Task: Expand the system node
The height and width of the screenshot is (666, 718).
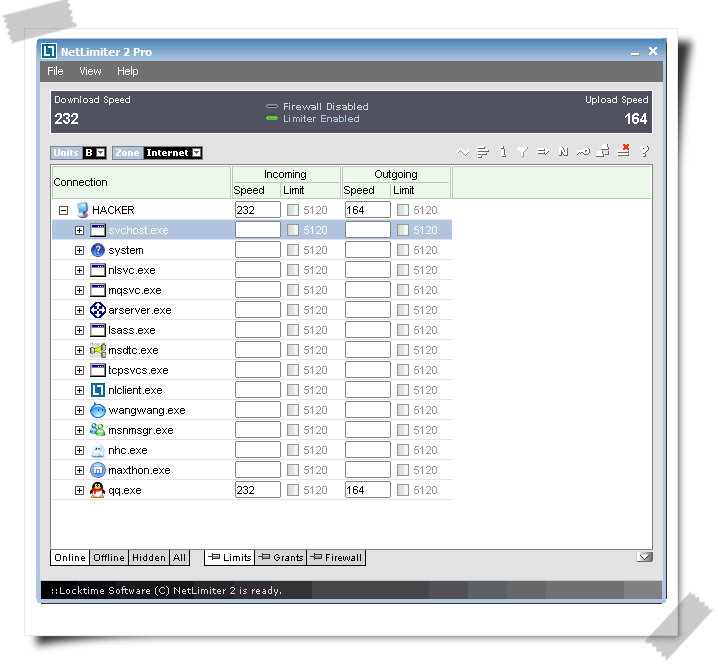Action: tap(79, 250)
